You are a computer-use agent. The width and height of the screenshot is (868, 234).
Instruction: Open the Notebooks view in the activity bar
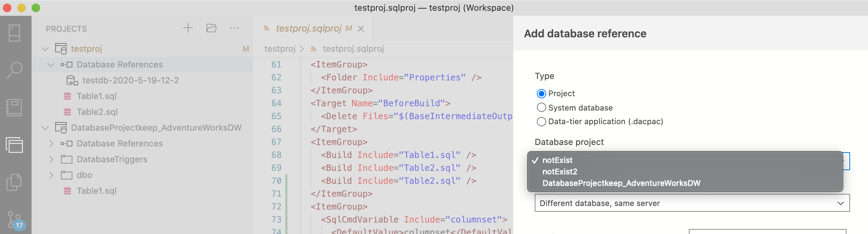(14, 108)
